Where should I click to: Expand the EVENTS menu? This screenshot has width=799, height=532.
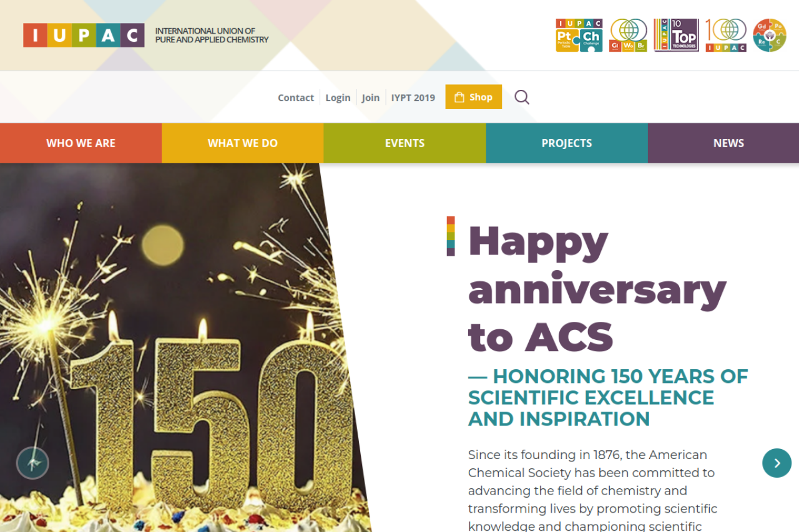coord(404,143)
